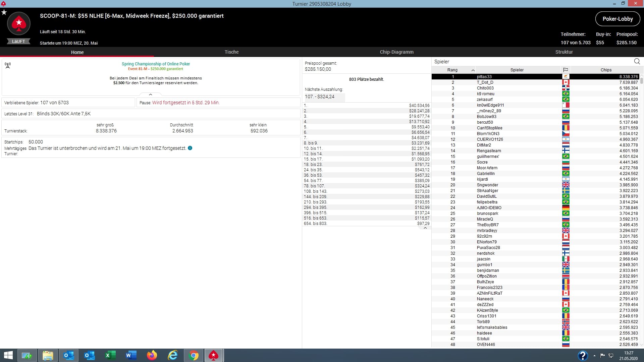Click the search magnifier in Spieler panel
644x362 pixels.
637,61
